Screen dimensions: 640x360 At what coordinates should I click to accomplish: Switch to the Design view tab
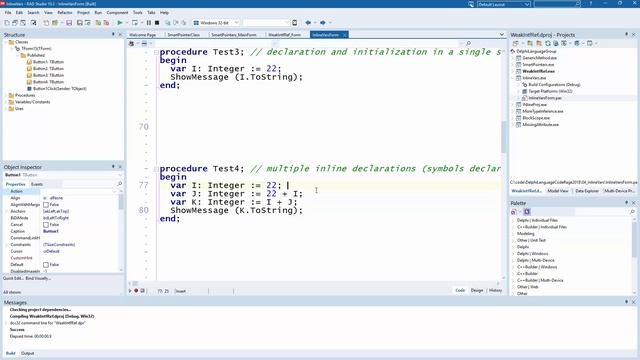[x=477, y=290]
